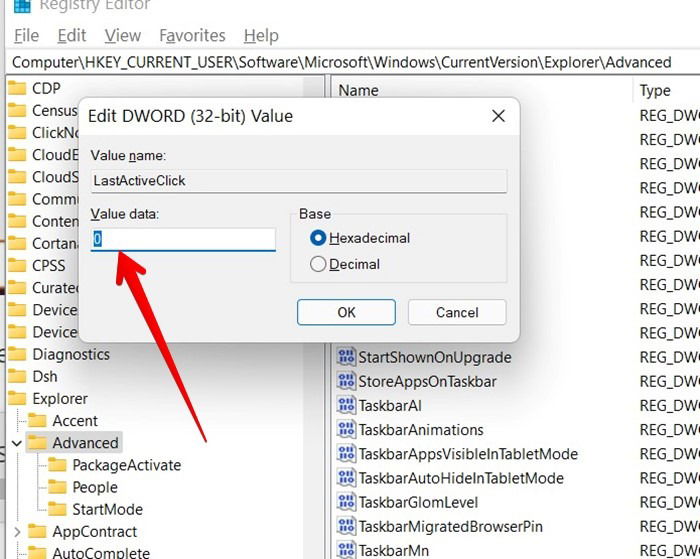This screenshot has height=559, width=700.
Task: Click the StoreAppsOnTaskbar DWORD icon
Action: [346, 381]
